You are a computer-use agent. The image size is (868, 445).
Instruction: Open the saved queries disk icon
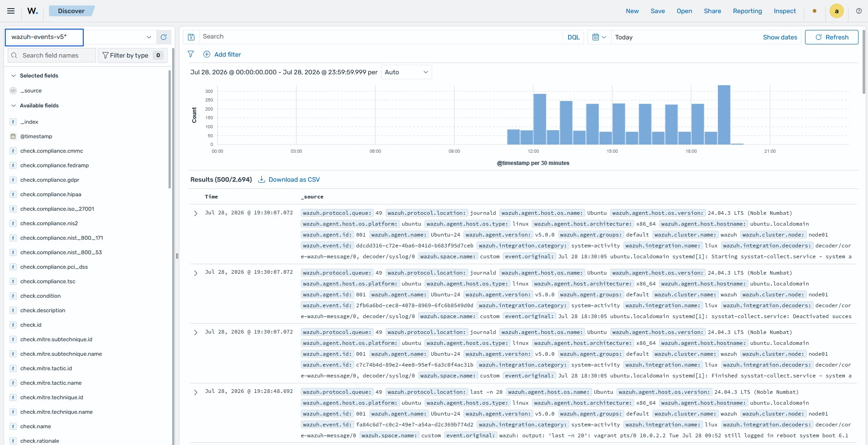pos(191,37)
